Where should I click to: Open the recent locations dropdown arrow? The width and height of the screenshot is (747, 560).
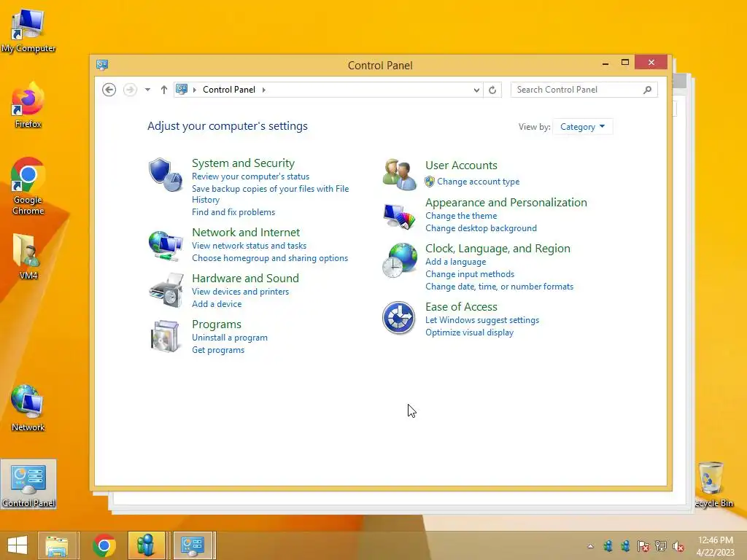(x=147, y=90)
